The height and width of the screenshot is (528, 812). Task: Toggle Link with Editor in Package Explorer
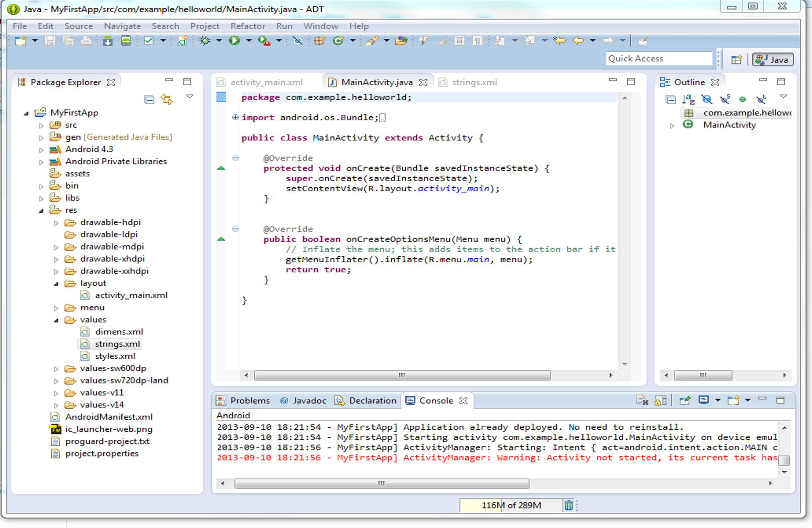click(167, 99)
